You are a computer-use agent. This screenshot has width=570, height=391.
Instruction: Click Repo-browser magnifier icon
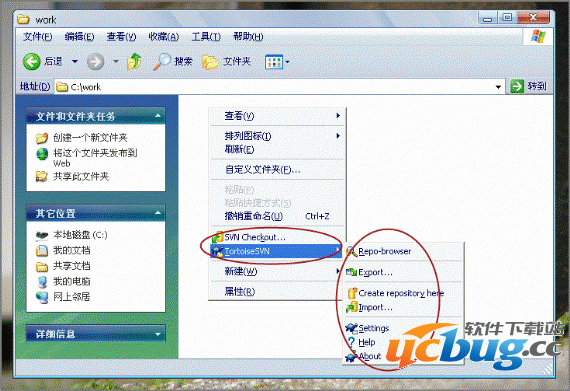click(x=352, y=251)
